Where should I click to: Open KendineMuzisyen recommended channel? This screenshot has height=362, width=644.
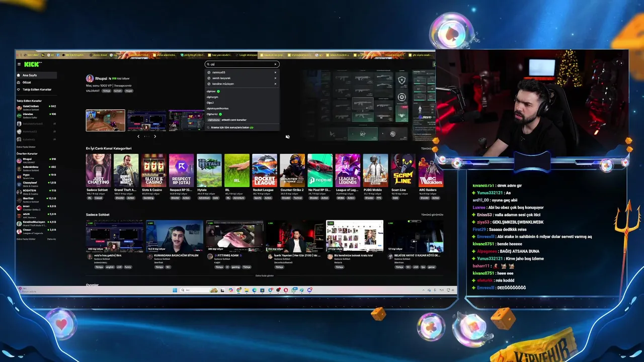[x=36, y=223]
